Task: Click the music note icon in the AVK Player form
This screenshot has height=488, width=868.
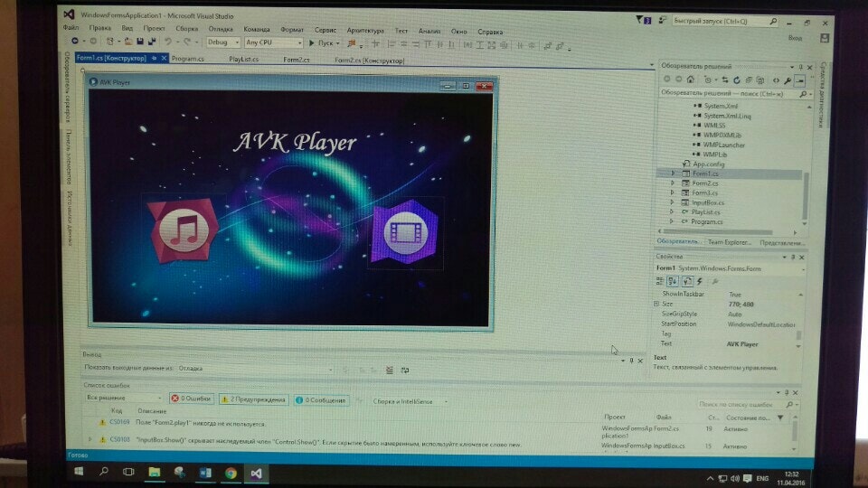Action: pos(184,230)
